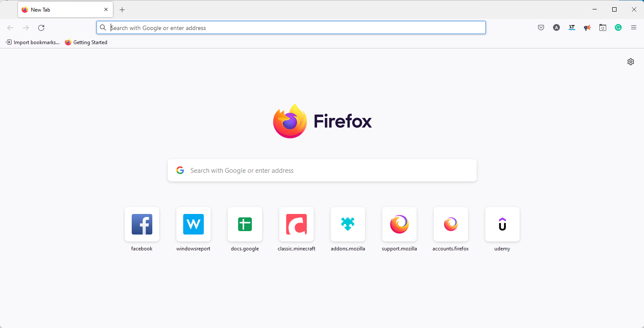
Task: Click the megaphone extension icon
Action: pos(587,27)
